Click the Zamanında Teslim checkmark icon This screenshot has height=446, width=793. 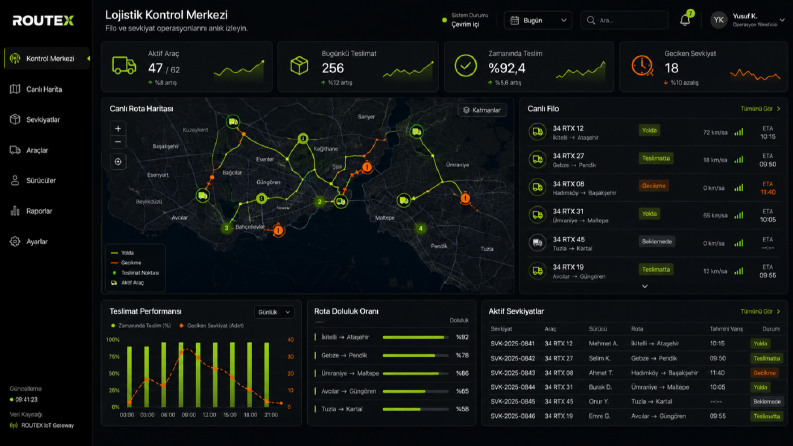[x=465, y=66]
